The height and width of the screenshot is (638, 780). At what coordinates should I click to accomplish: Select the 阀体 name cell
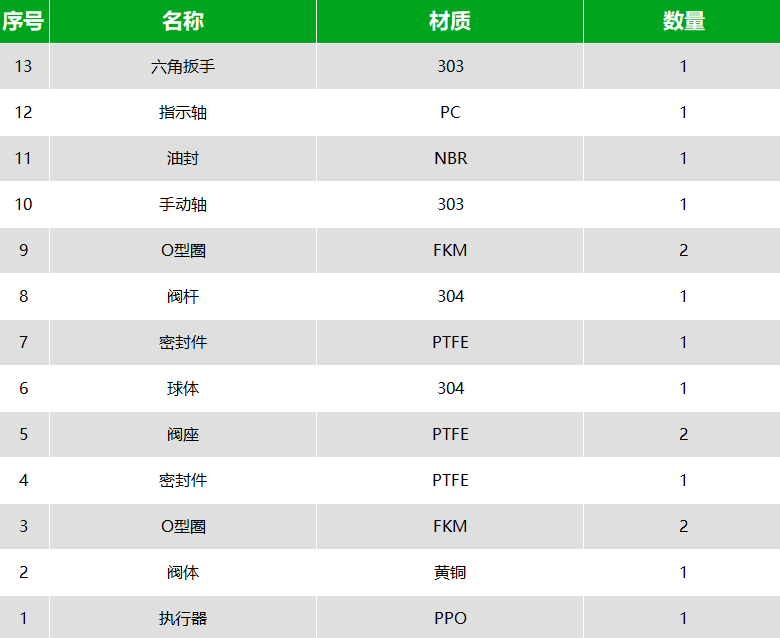tap(183, 572)
